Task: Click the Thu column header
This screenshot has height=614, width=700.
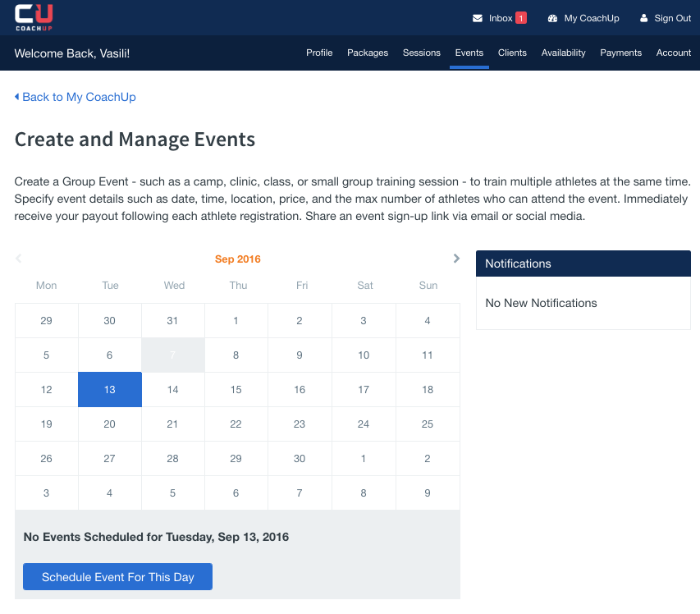Action: pyautogui.click(x=238, y=286)
